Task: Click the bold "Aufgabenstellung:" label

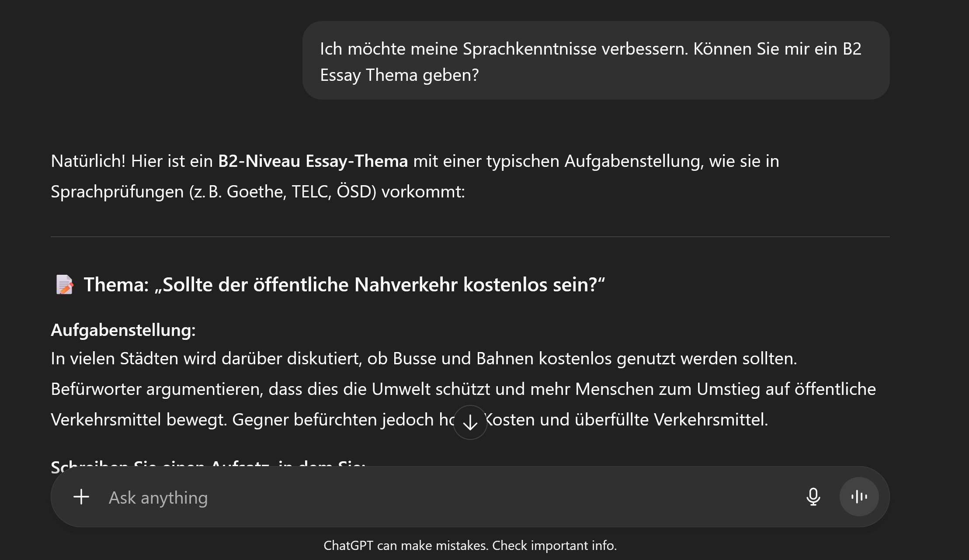Action: click(x=123, y=330)
